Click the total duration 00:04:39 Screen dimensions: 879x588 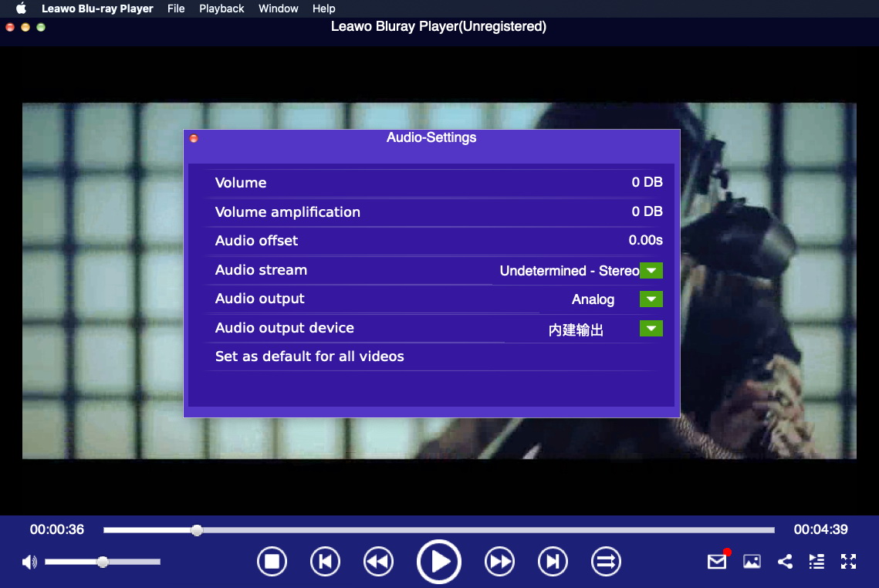820,529
